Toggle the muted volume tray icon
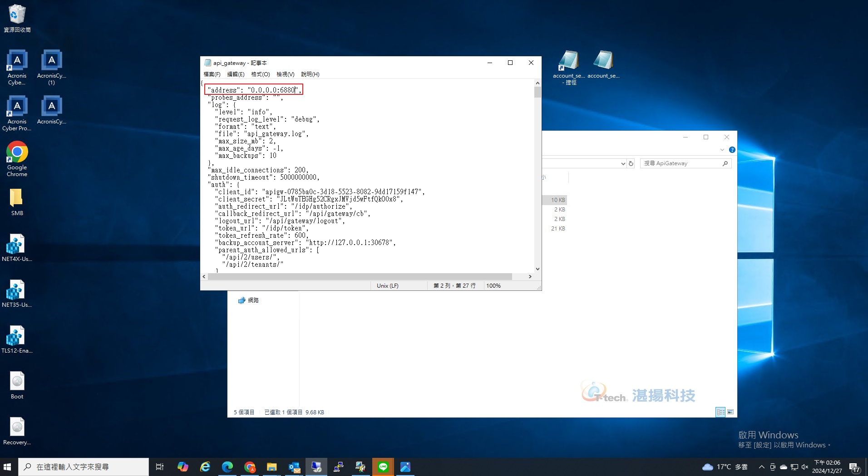The image size is (868, 476). (x=805, y=467)
